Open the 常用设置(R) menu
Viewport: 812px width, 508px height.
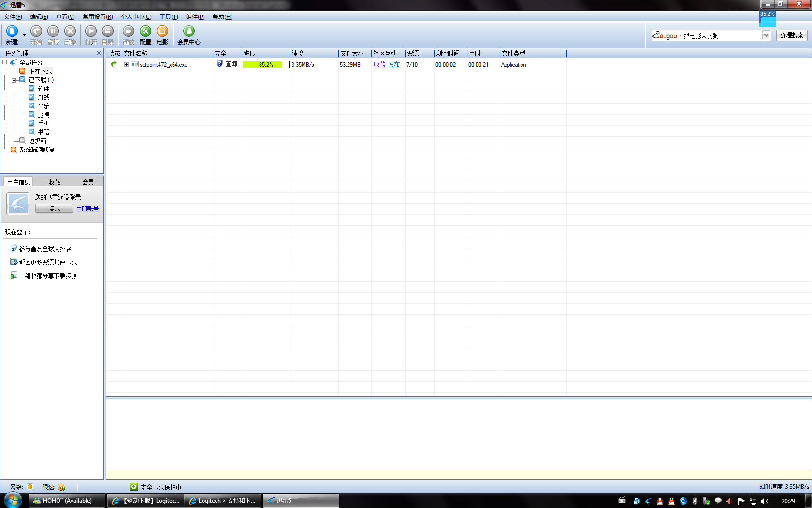click(98, 16)
